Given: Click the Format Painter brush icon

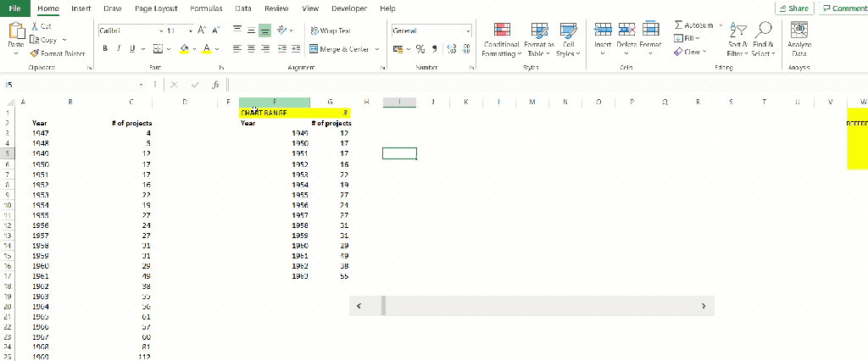Looking at the screenshot, I should point(34,53).
